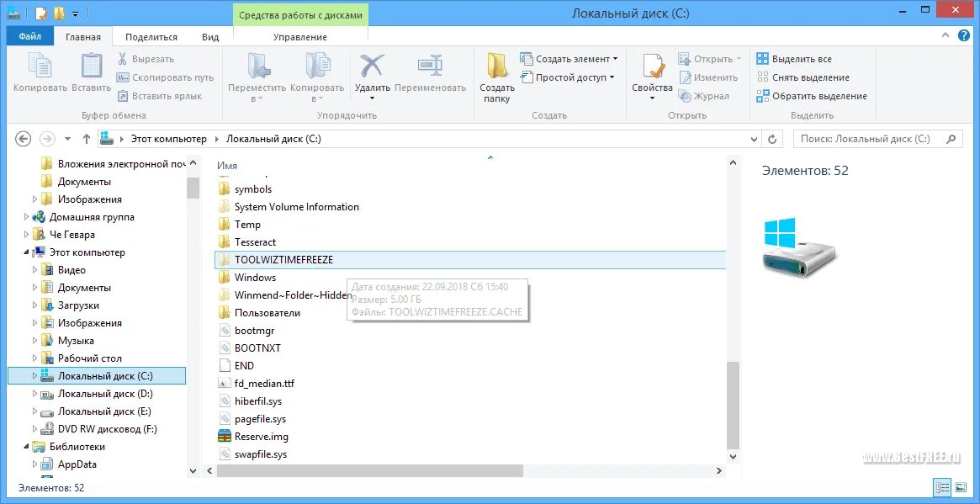Click Deselect (Снять выделение)
The width and height of the screenshot is (980, 504).
click(x=803, y=77)
